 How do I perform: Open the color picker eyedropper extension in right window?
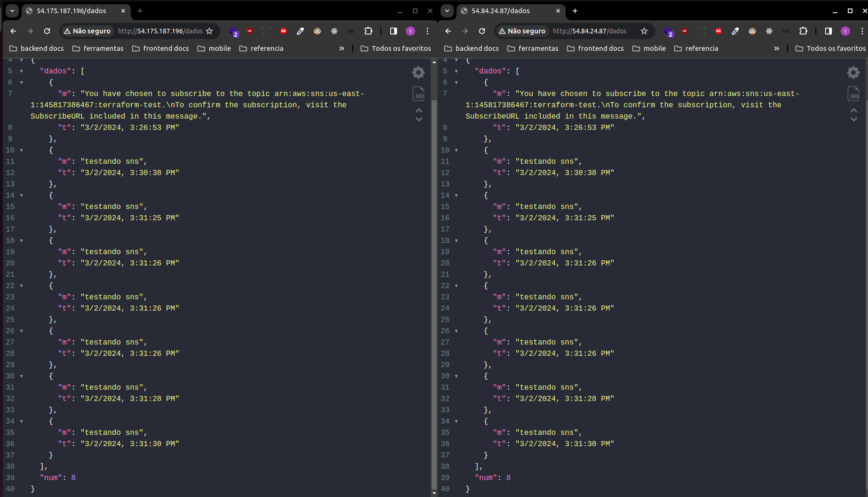click(x=735, y=31)
